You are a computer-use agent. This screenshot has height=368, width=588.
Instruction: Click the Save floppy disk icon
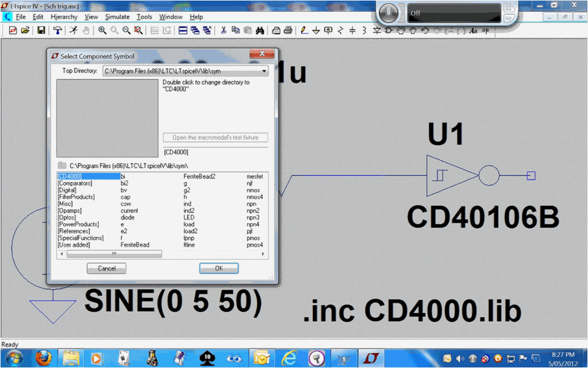coord(42,30)
